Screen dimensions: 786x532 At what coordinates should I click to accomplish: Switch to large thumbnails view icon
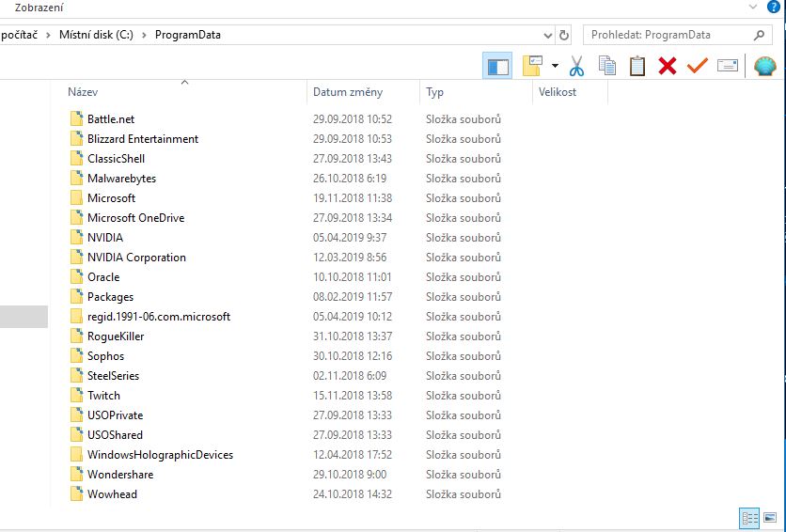770,518
